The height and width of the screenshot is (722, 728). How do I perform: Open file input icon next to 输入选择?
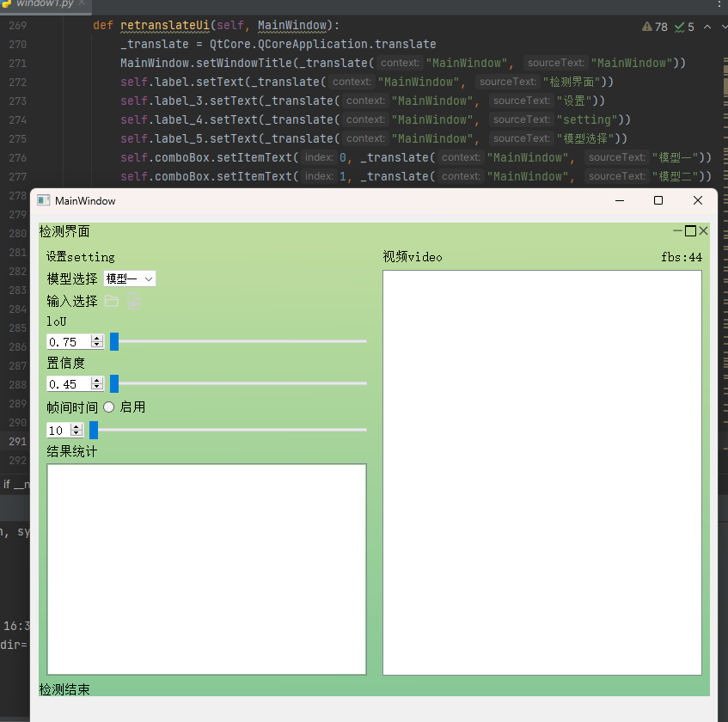tap(134, 302)
